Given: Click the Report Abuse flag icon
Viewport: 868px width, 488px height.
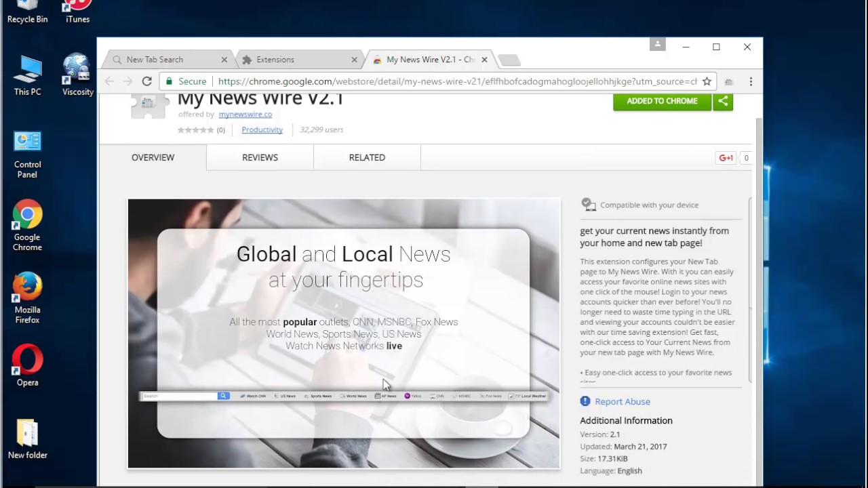Looking at the screenshot, I should [x=585, y=401].
